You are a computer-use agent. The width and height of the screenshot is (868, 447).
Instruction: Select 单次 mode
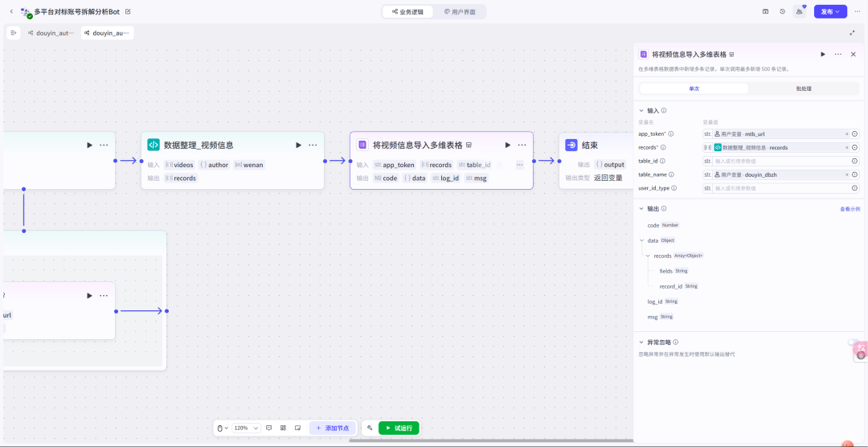(x=694, y=88)
